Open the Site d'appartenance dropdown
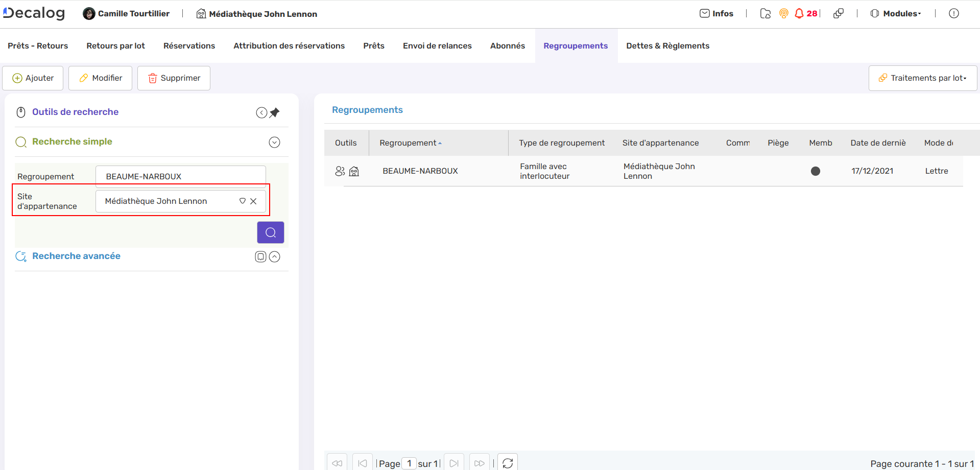 coord(243,201)
